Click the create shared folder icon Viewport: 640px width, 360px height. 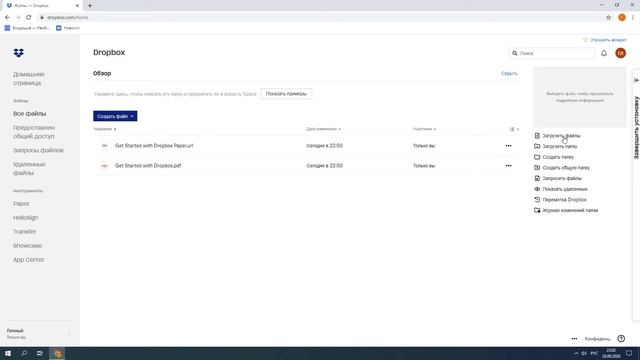[537, 167]
